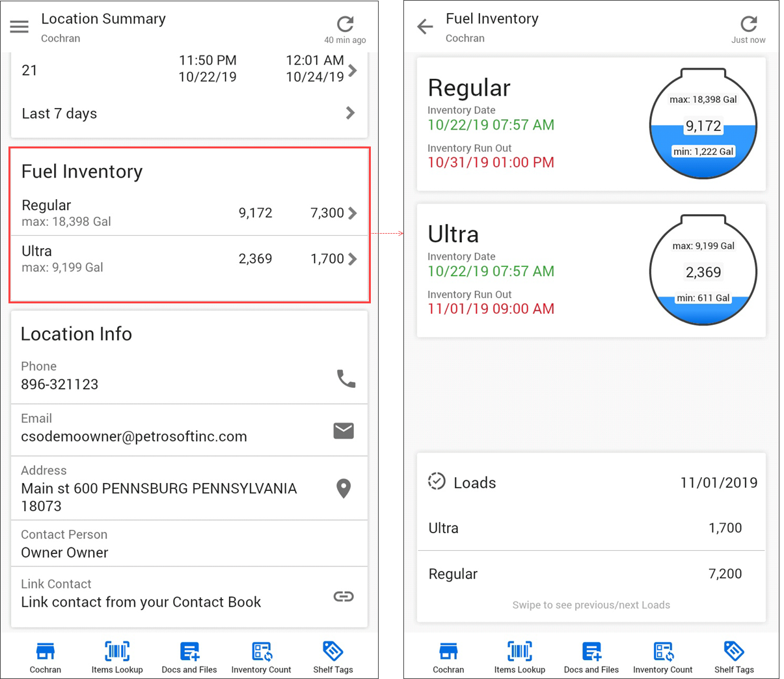The image size is (784, 679).
Task: Refresh the Location Summary screen
Action: pos(345,25)
